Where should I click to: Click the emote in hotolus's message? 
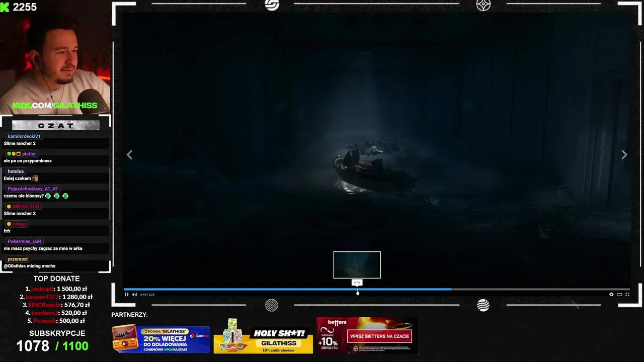click(35, 178)
